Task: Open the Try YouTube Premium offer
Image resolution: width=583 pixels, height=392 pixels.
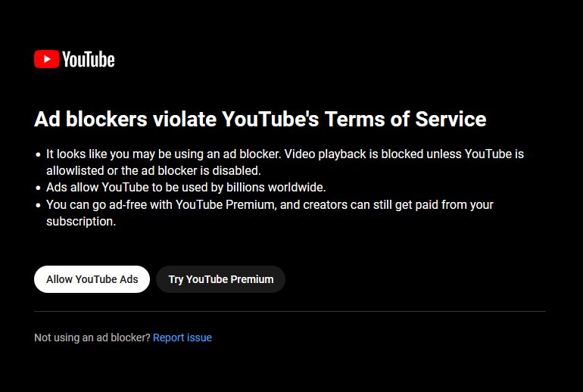Action: point(221,279)
